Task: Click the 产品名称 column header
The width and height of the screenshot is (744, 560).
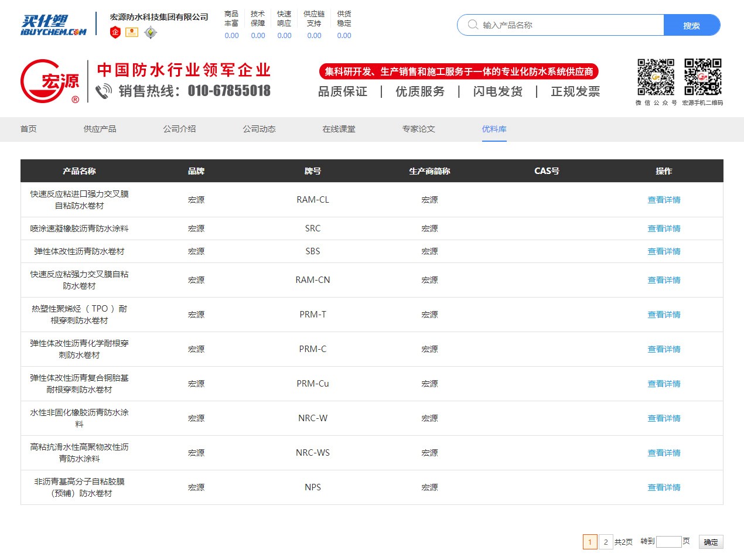Action: coord(79,171)
